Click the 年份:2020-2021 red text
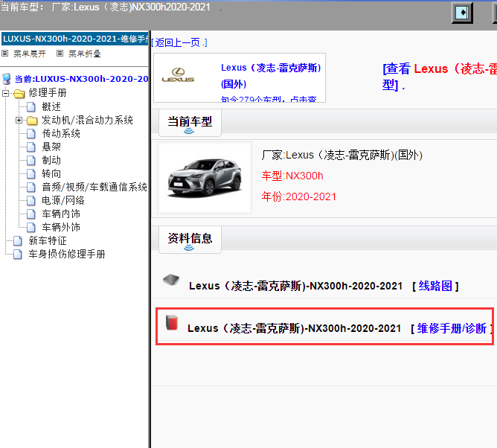Viewport: 497px width, 448px height. pyautogui.click(x=298, y=196)
